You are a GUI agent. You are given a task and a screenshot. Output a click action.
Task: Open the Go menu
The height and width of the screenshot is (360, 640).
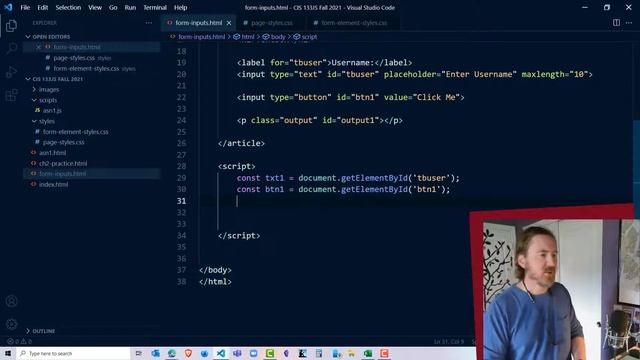[113, 7]
